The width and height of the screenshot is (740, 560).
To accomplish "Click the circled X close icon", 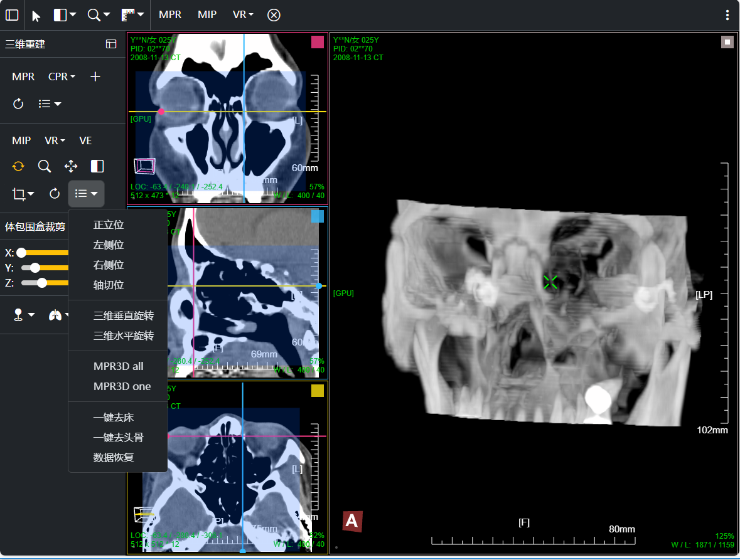I will point(274,15).
